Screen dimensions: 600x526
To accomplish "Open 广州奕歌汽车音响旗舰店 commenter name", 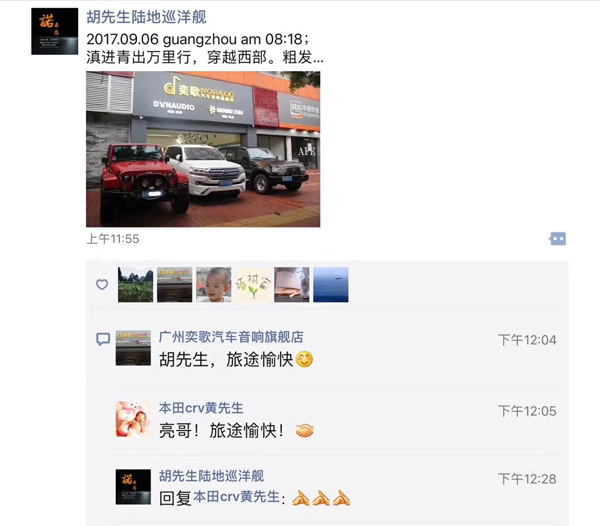I will tap(231, 337).
